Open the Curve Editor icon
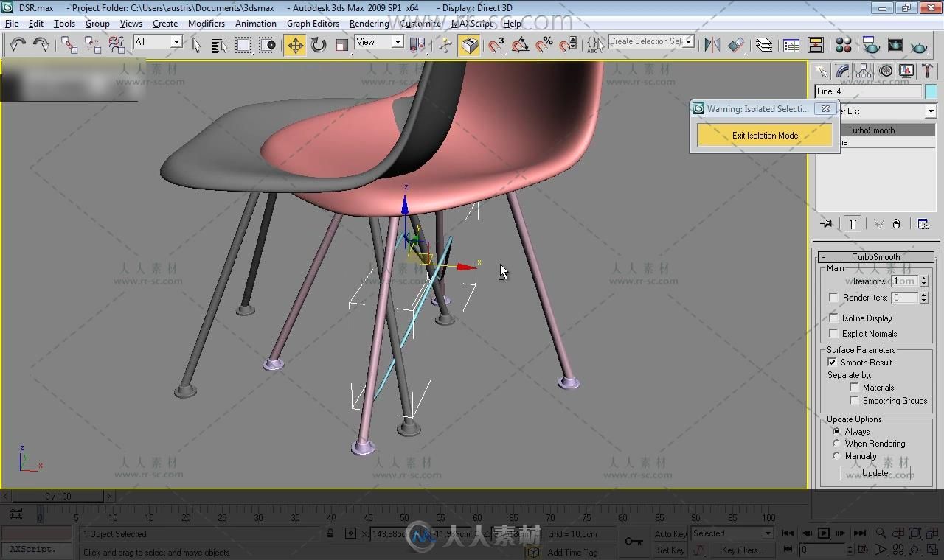 [791, 45]
